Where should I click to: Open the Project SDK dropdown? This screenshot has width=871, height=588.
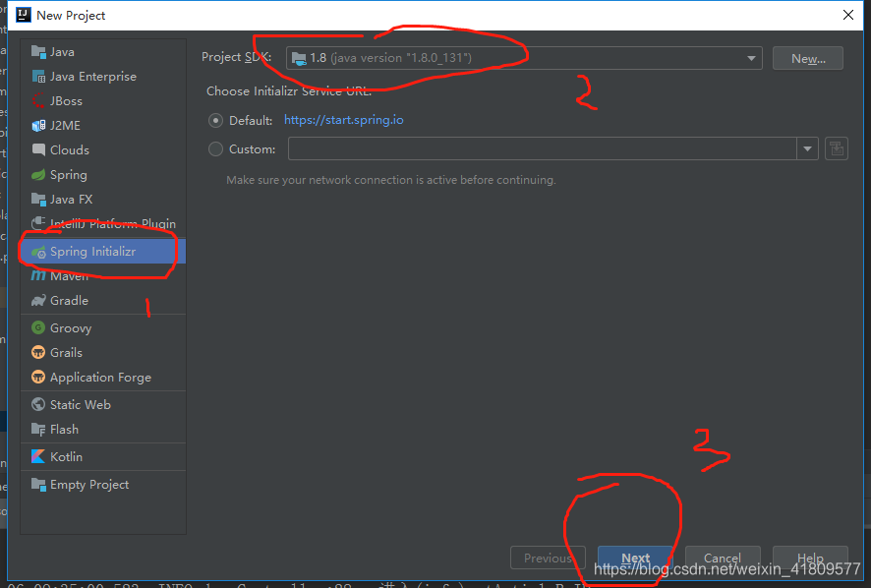tap(524, 58)
